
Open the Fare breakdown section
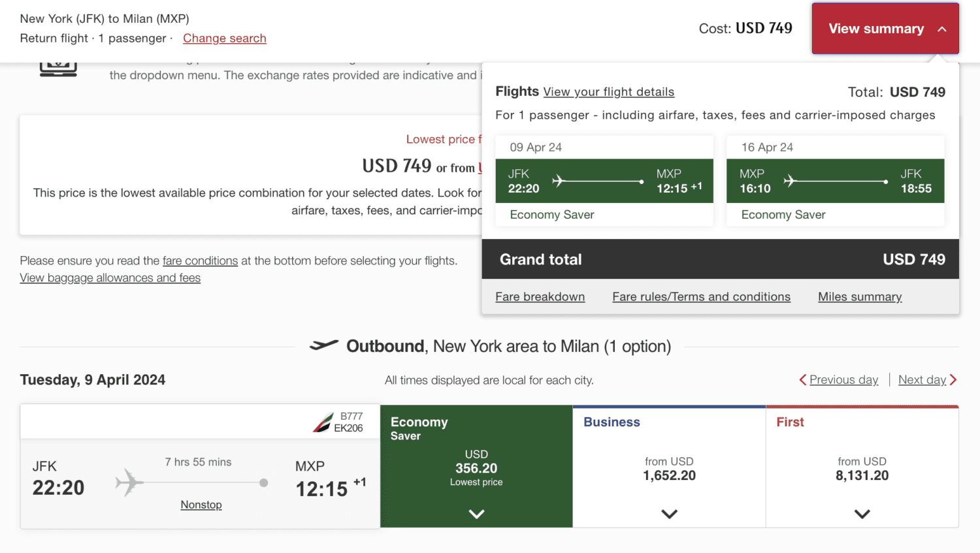[540, 296]
